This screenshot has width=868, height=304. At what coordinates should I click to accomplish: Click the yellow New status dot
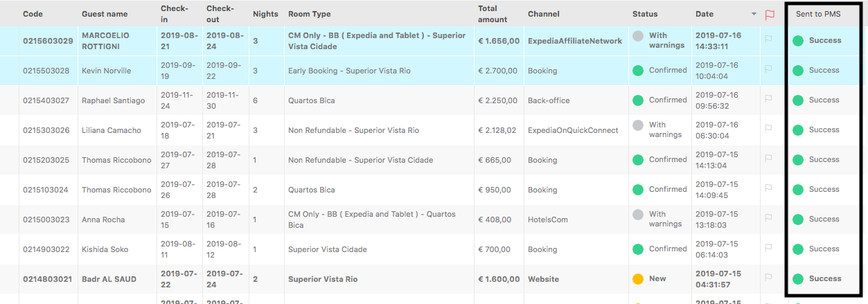click(x=638, y=279)
